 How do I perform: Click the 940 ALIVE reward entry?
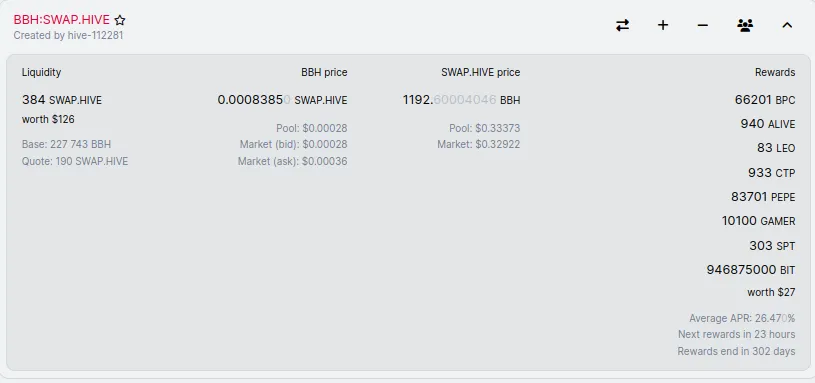tap(768, 124)
